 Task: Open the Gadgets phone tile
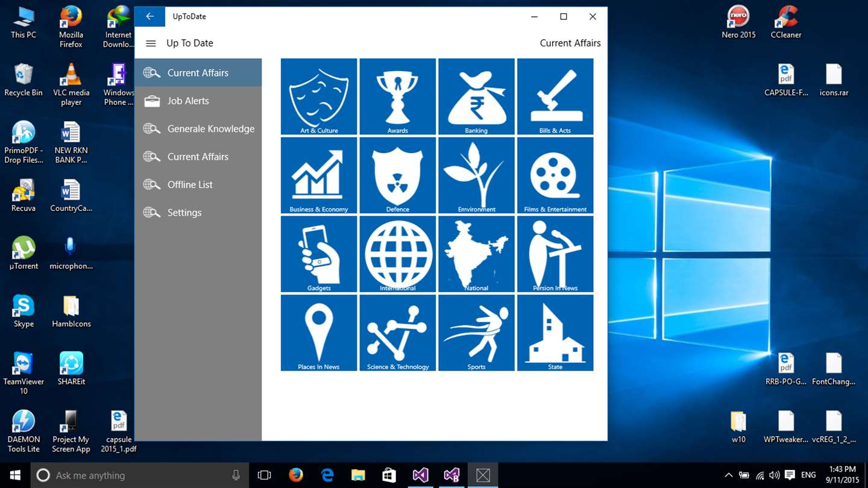pos(319,254)
